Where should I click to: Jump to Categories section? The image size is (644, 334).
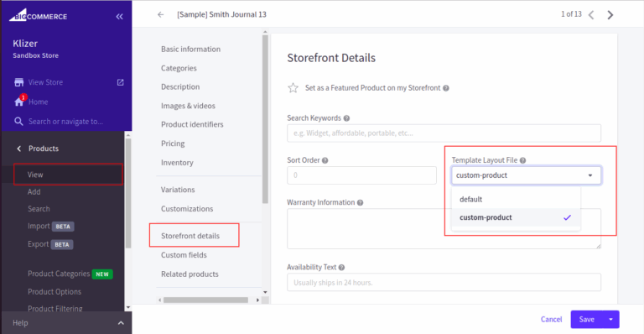tap(179, 68)
